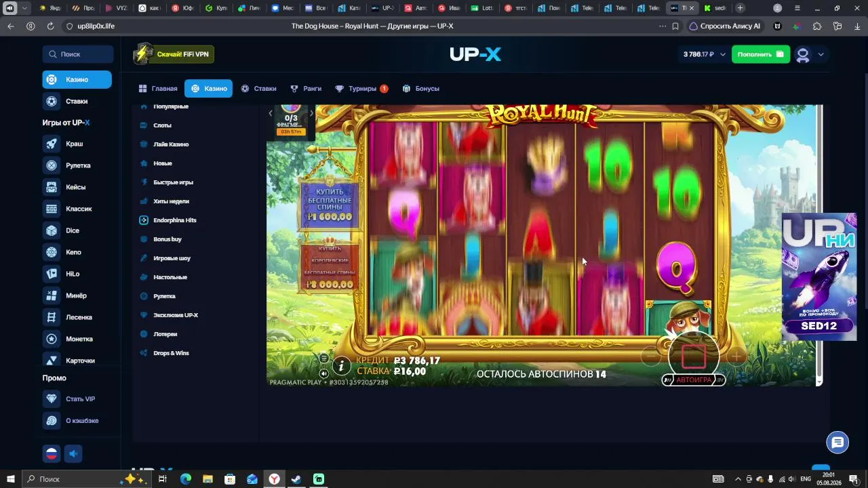Open Yandex Browser from the taskbar
The image size is (868, 488).
274,479
